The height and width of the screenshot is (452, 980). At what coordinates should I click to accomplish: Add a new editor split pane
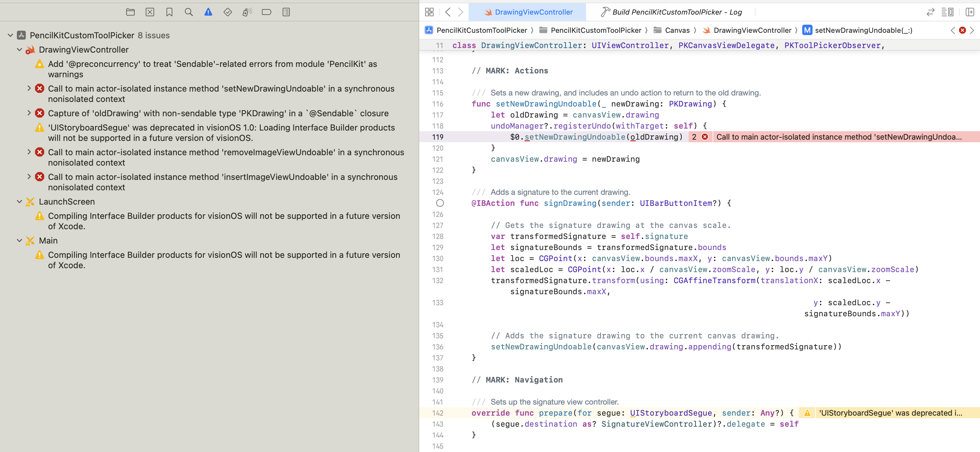click(970, 12)
